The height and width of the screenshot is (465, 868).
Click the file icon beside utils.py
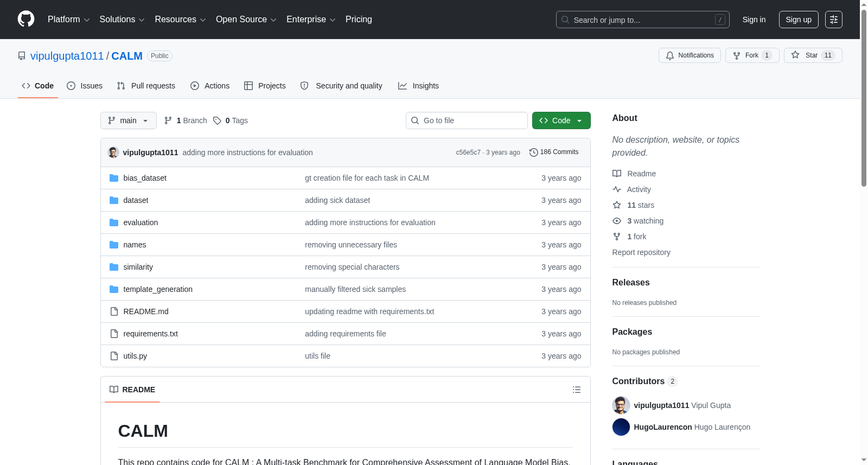point(114,356)
